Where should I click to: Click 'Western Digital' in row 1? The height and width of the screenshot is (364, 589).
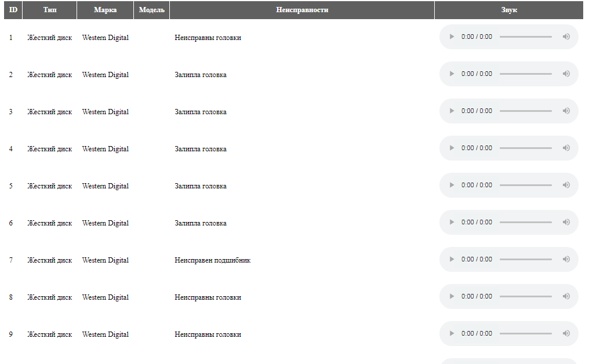coord(106,38)
